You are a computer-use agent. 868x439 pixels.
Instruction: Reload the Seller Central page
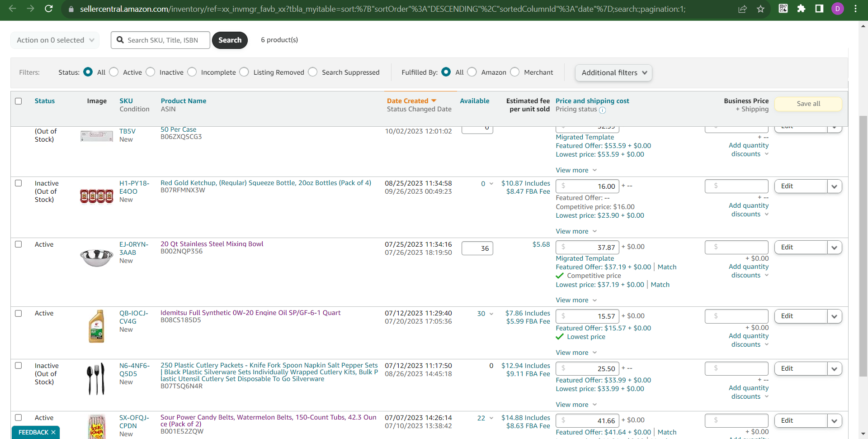[49, 9]
